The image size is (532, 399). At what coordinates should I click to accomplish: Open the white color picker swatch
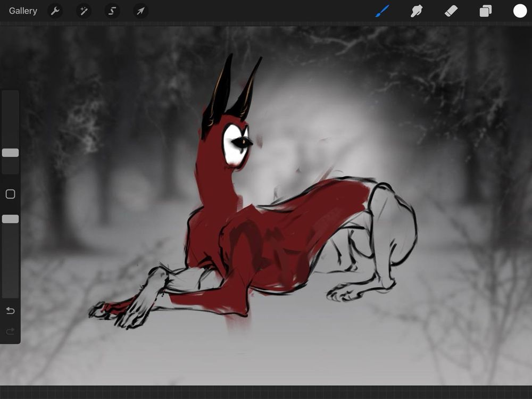click(x=520, y=11)
